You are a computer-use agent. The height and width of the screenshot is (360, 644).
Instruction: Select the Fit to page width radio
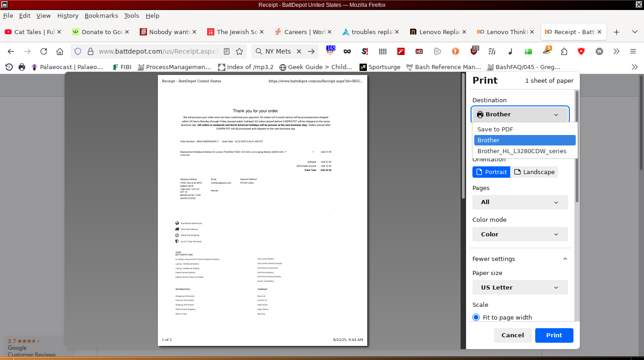[476, 317]
